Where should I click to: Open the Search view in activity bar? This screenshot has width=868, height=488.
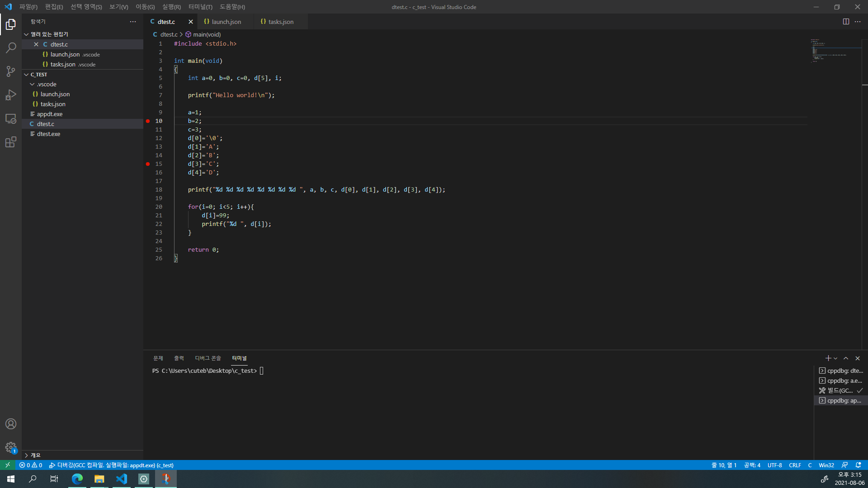pyautogui.click(x=11, y=47)
